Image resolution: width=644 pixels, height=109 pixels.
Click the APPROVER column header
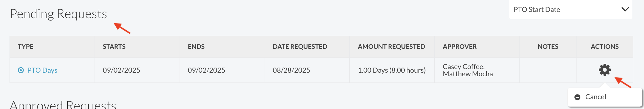click(460, 46)
